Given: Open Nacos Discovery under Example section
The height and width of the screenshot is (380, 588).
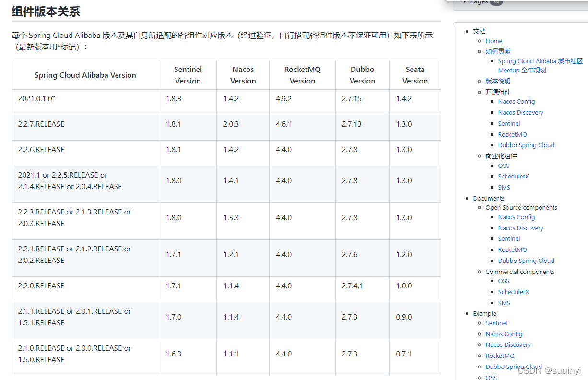Looking at the screenshot, I should [508, 345].
